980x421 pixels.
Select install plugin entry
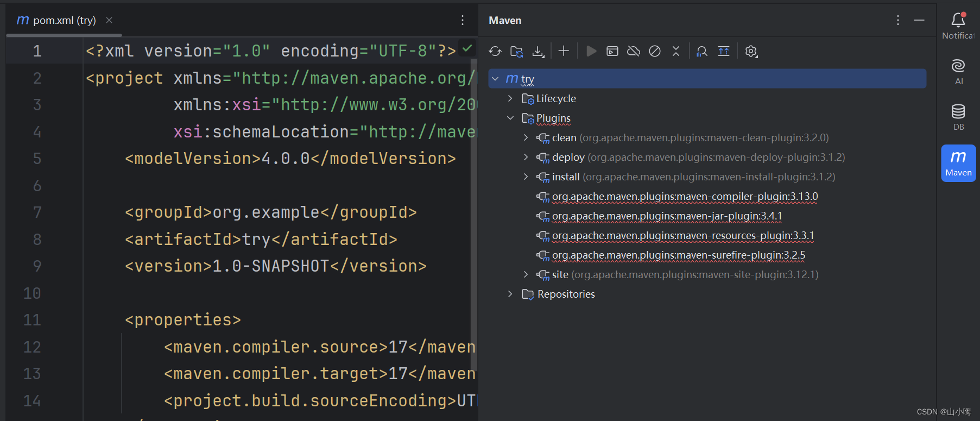(x=693, y=177)
